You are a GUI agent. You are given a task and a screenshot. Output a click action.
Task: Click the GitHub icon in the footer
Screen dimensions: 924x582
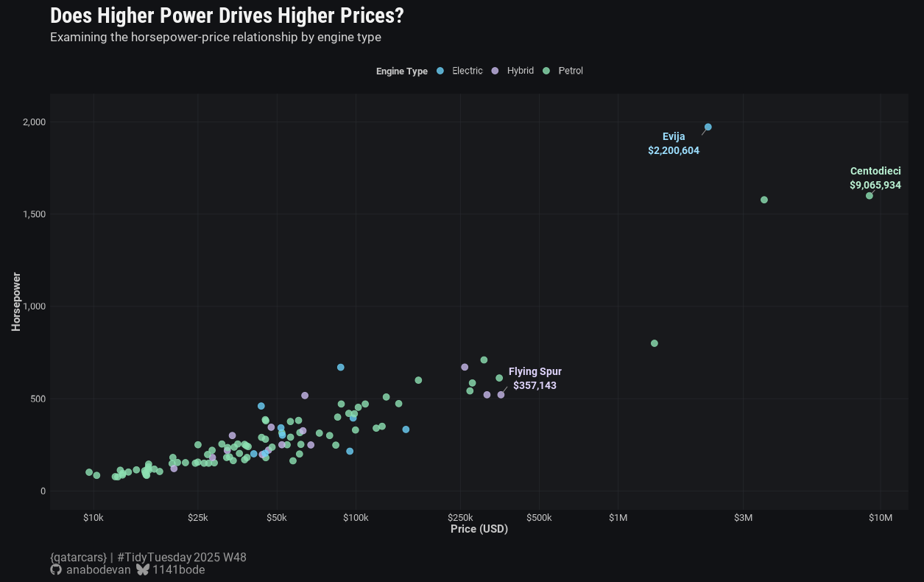pyautogui.click(x=56, y=570)
